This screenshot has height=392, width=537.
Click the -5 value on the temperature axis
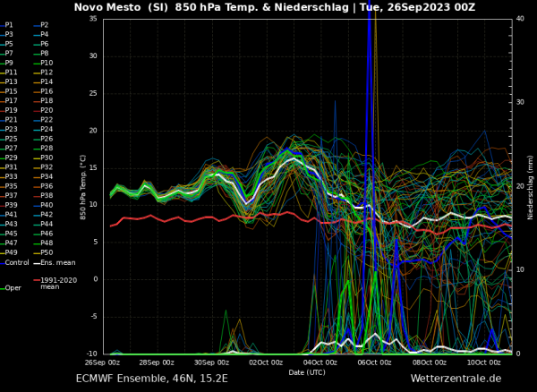94,316
